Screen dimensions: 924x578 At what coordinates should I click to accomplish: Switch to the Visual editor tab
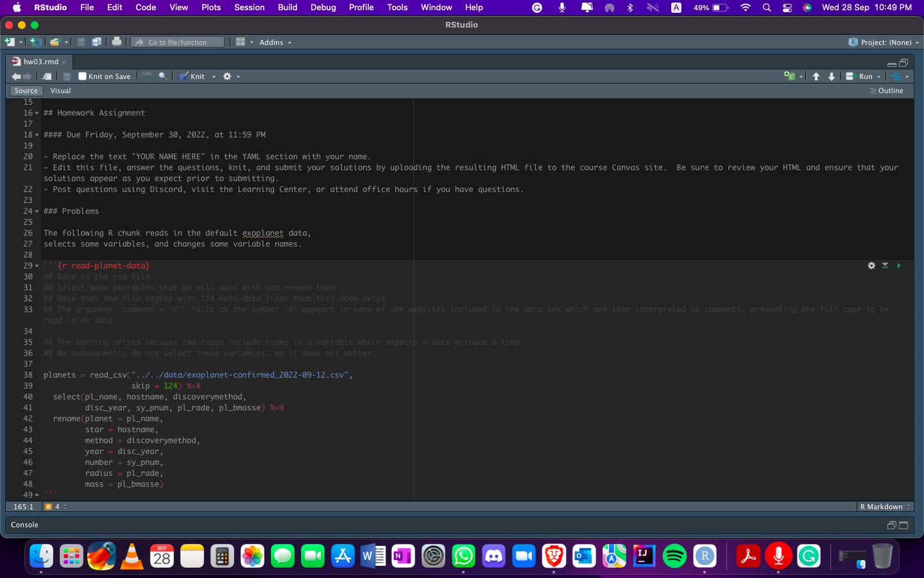click(x=60, y=91)
